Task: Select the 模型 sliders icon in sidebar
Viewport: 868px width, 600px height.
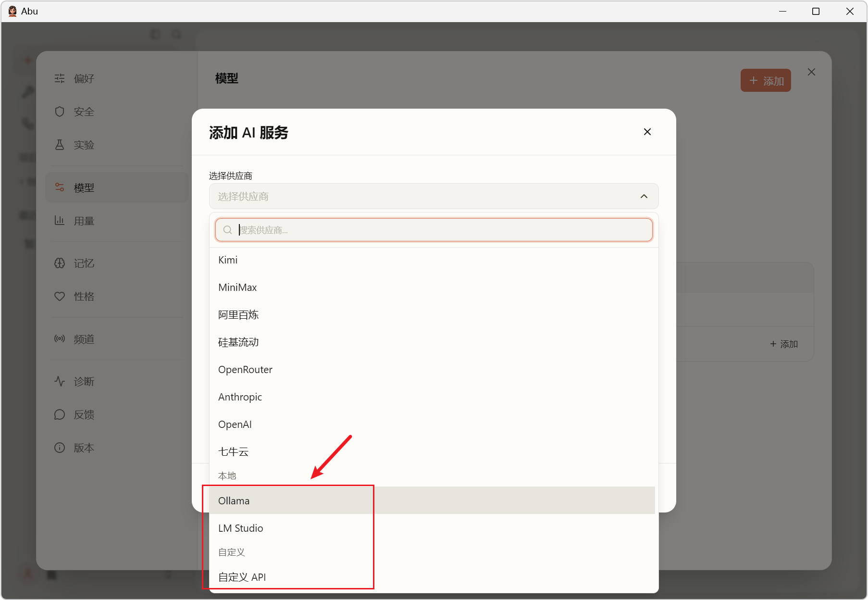Action: click(60, 187)
